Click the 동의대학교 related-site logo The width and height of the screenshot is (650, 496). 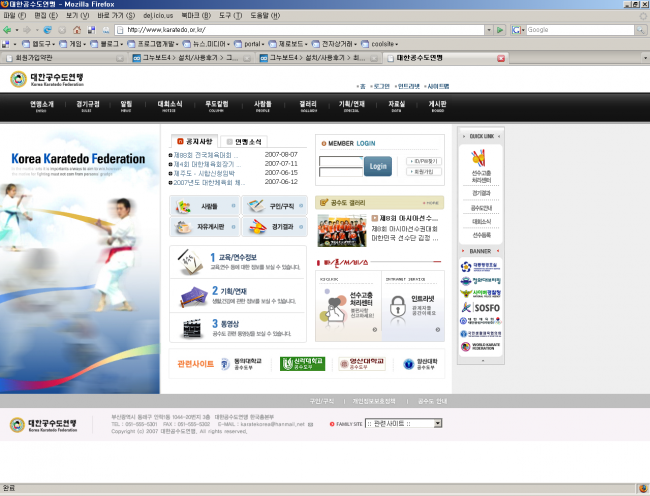(x=241, y=364)
